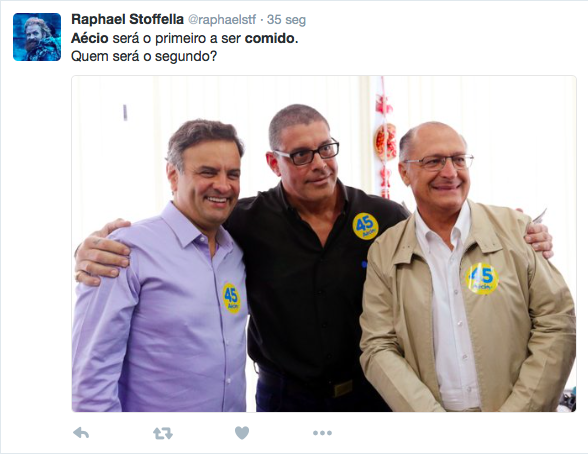588x454 pixels.
Task: Expand the attached photo of three men
Action: (324, 244)
